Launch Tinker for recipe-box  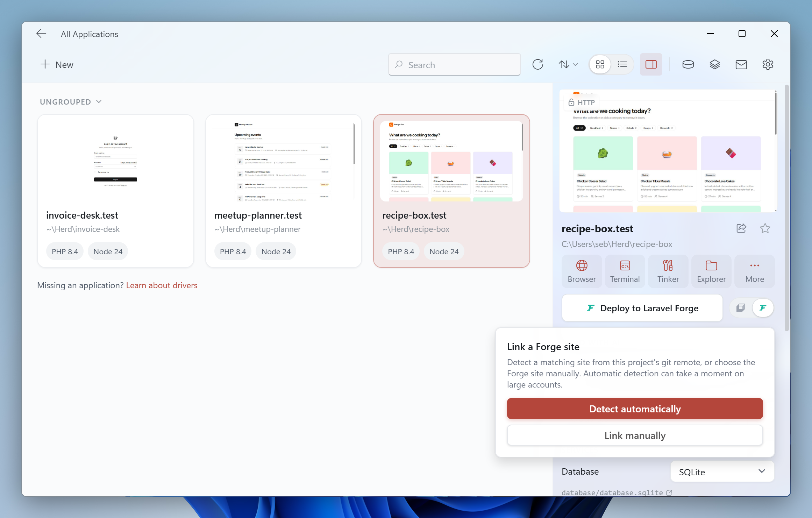coord(668,271)
